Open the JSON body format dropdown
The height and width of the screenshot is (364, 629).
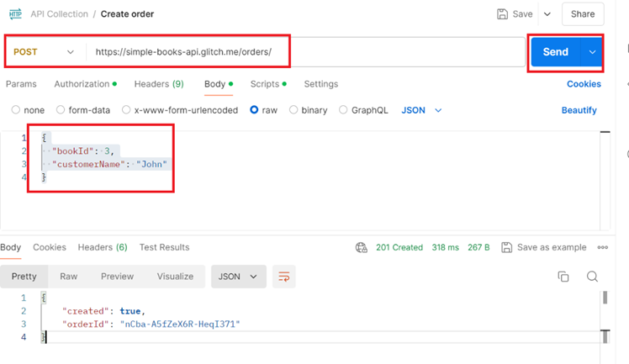(x=421, y=110)
